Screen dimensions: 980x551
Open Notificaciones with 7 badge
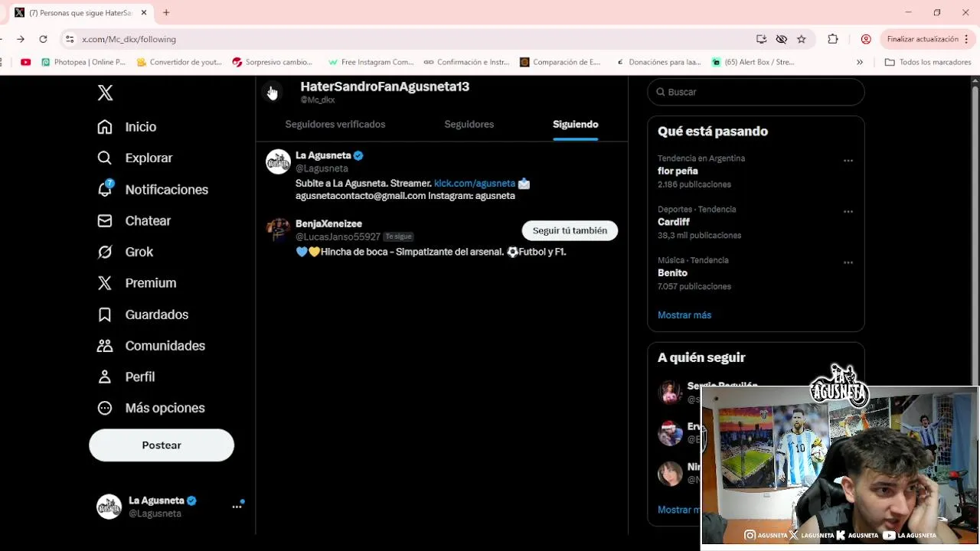click(x=153, y=189)
